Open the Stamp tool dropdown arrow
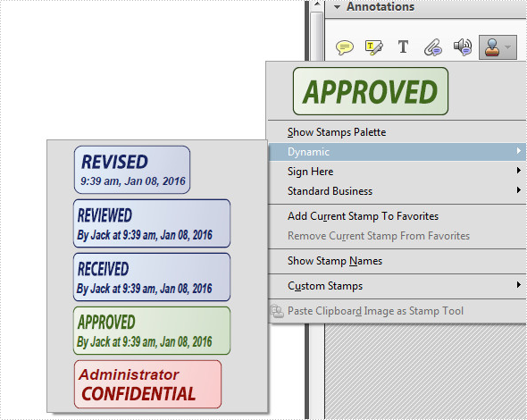Image resolution: width=527 pixels, height=420 pixels. pos(508,47)
